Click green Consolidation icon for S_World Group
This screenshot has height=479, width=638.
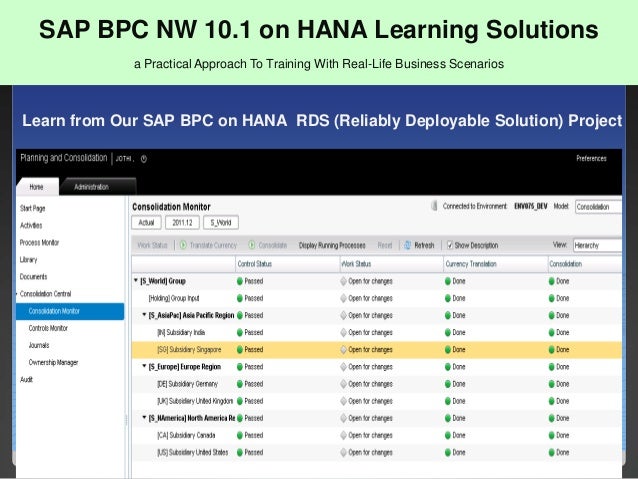click(x=552, y=281)
